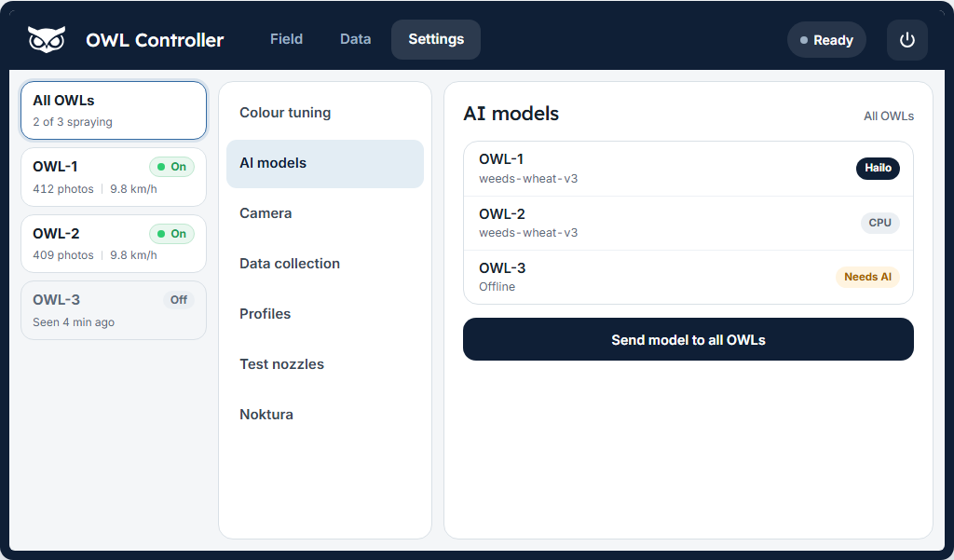
Task: Open AI models settings
Action: [x=325, y=163]
